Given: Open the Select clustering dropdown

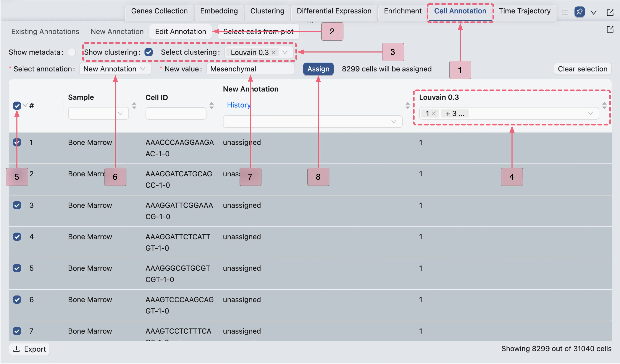Looking at the screenshot, I should (285, 52).
